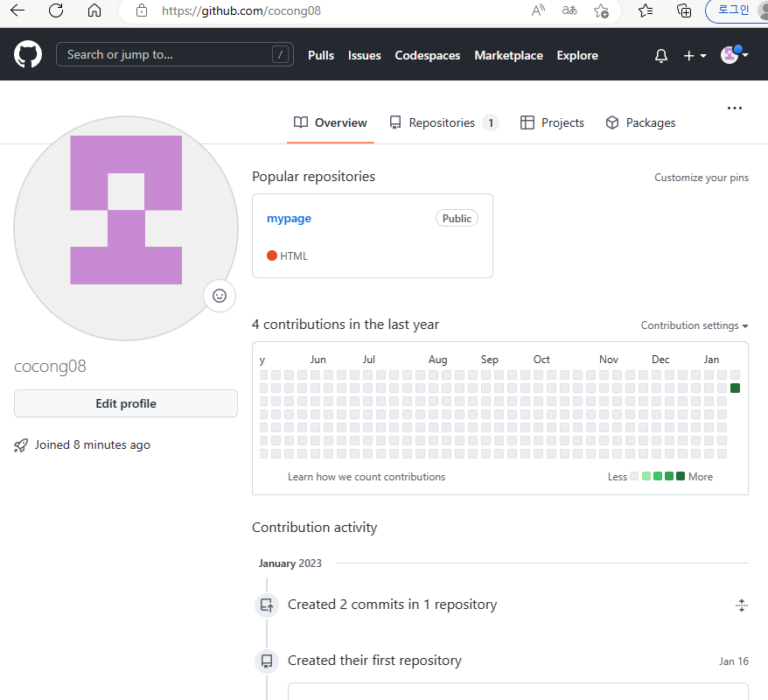Open the user avatar menu dropdown
The image size is (768, 700).
point(734,55)
